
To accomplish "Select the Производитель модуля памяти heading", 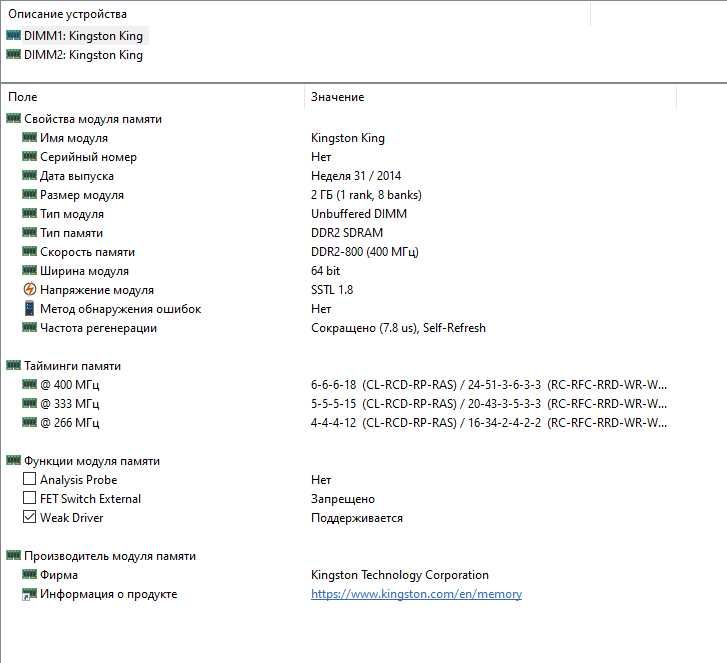I will pos(110,556).
